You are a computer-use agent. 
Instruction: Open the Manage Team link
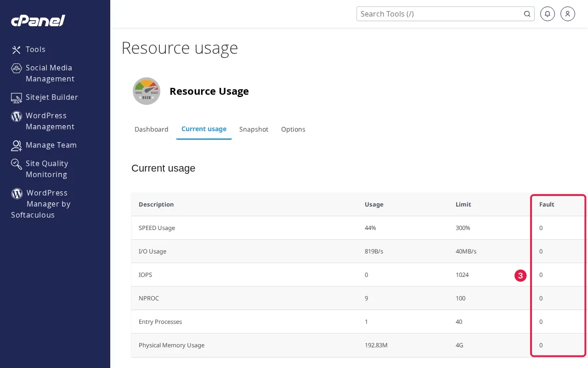click(x=51, y=145)
